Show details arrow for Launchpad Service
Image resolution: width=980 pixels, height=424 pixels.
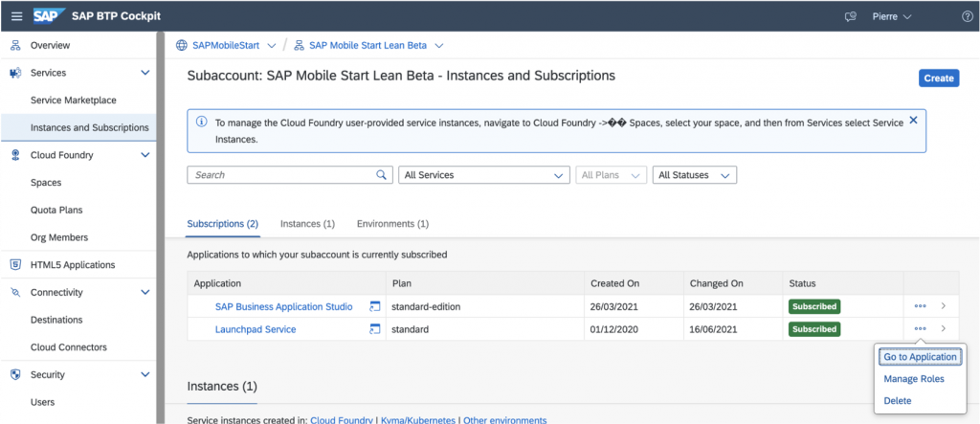[x=943, y=329]
